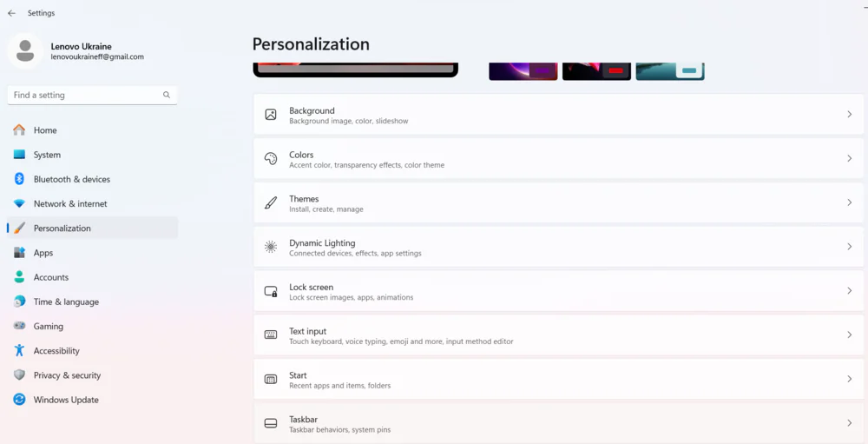Click the Lock screen icon
The image size is (868, 444).
[271, 291]
